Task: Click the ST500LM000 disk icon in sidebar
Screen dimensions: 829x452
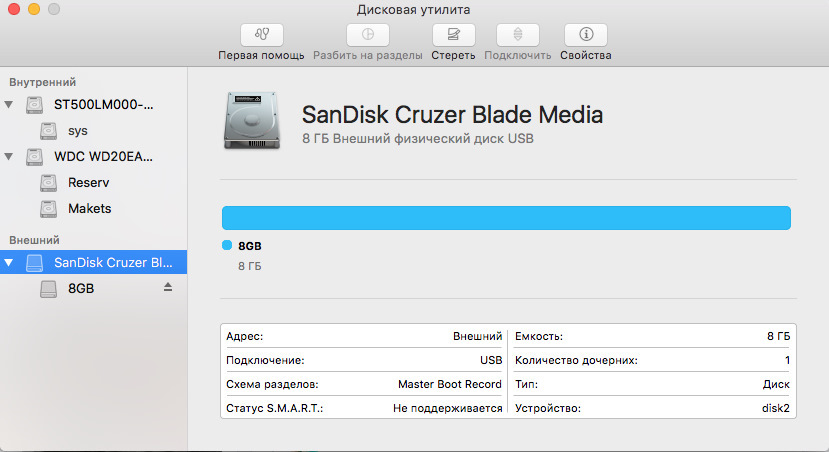Action: tap(35, 105)
